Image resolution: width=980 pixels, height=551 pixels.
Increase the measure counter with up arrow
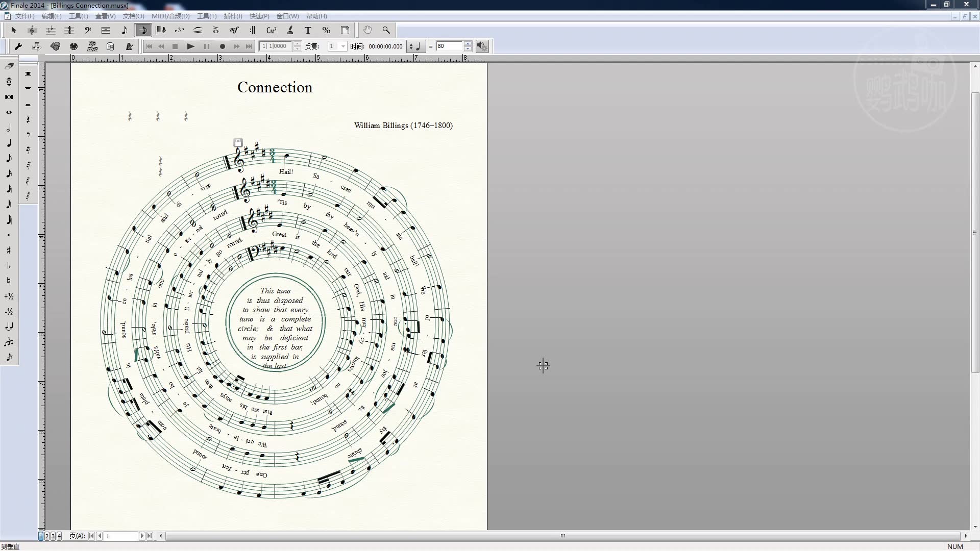coord(298,44)
